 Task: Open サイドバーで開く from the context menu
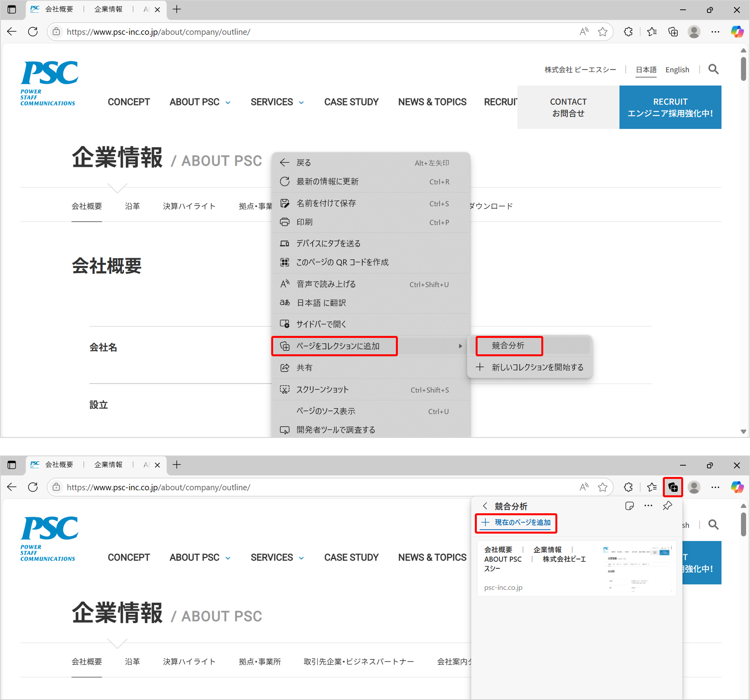point(321,324)
